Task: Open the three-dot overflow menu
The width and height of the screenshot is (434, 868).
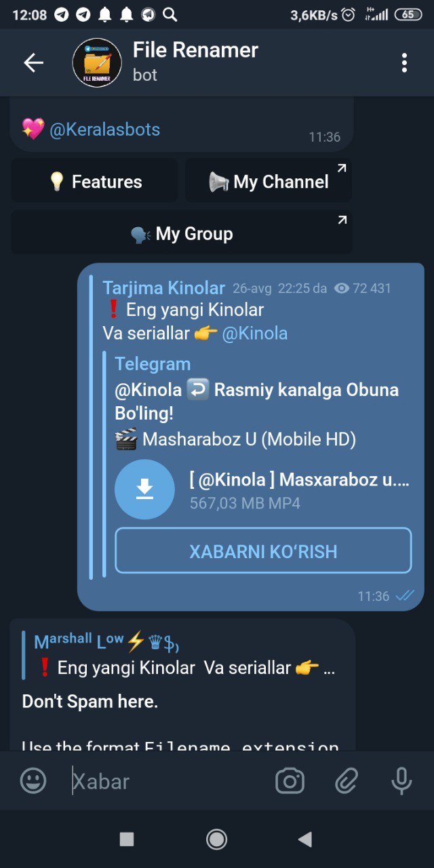Action: pyautogui.click(x=404, y=63)
